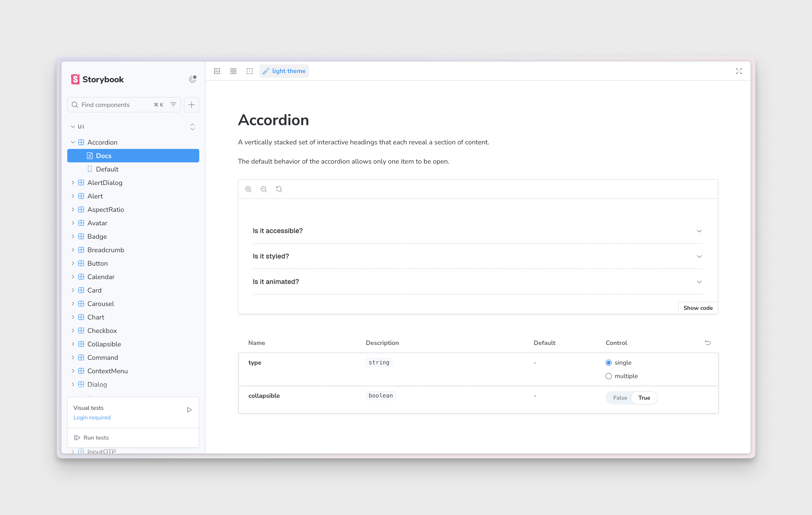Reset controls using the undo icon

coord(708,343)
